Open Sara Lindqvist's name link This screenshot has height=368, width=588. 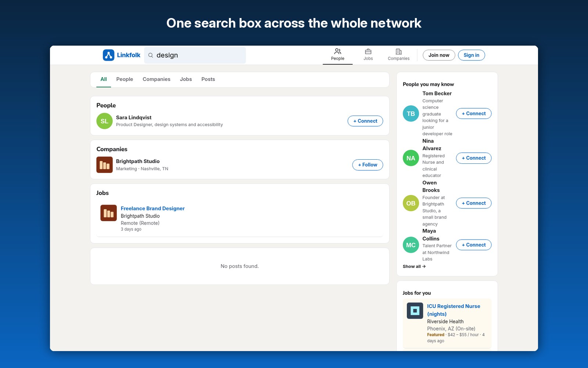(134, 117)
